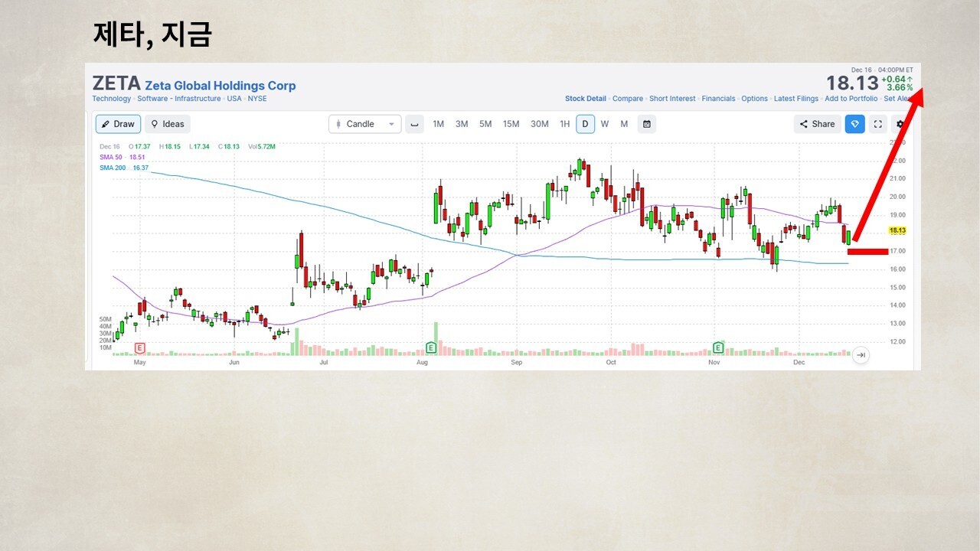Click the USA country link
Viewport: 980px width, 551px height.
click(234, 99)
